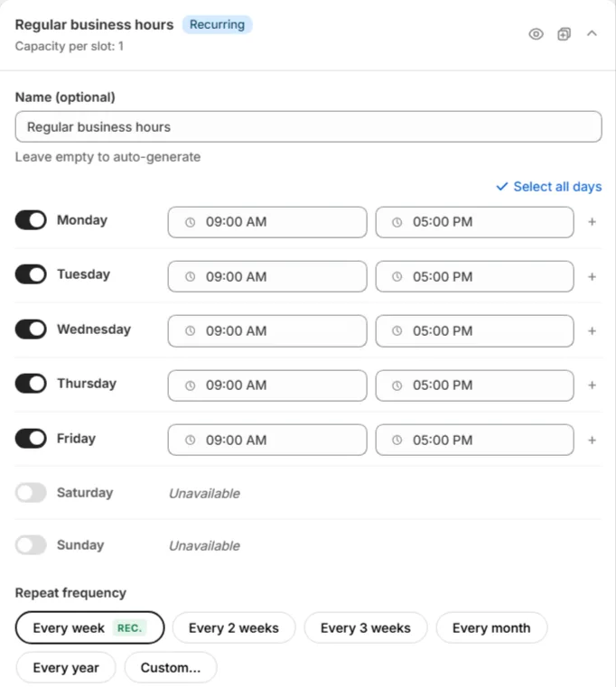
Task: Select Every 2 weeks frequency
Action: pyautogui.click(x=234, y=627)
